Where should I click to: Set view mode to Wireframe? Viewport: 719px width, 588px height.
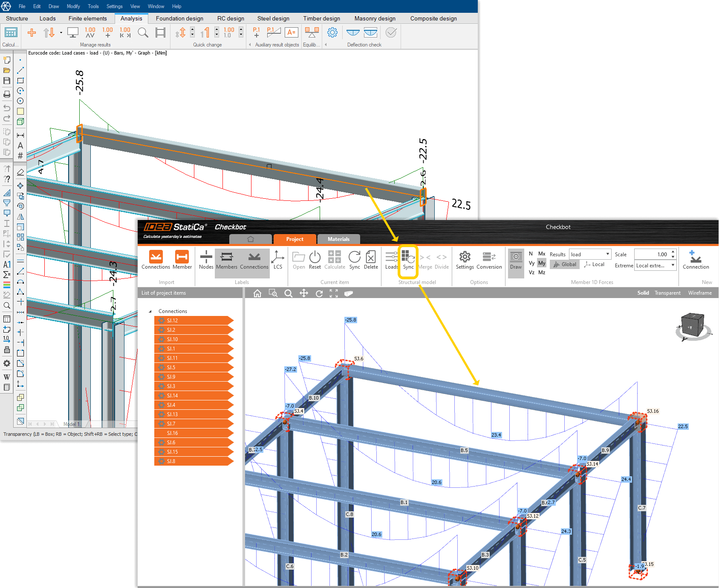click(x=700, y=293)
